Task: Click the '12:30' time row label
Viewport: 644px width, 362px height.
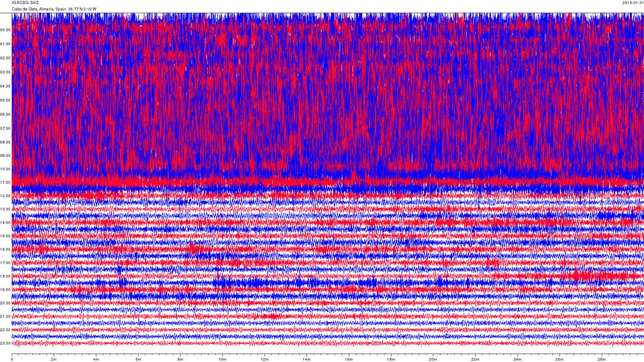Action: click(5, 196)
